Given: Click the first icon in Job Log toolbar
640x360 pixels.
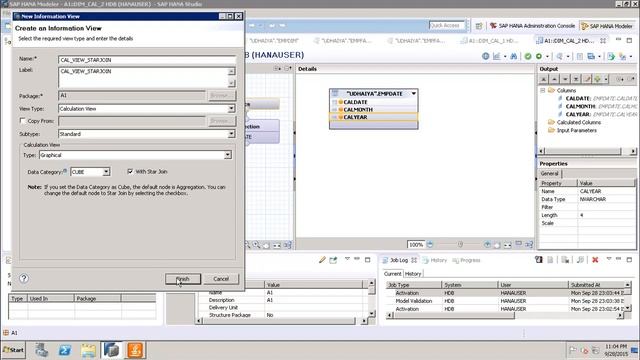Looking at the screenshot, I should tap(539, 260).
